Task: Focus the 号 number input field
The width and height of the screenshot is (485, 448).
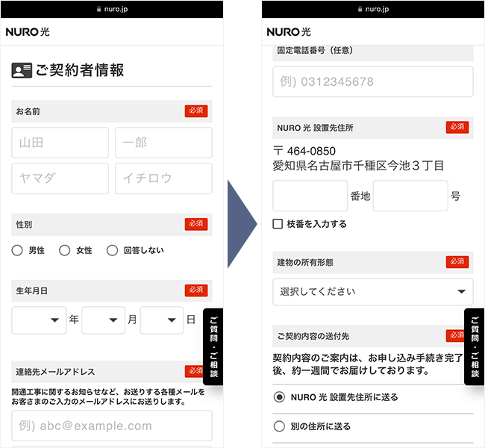Action: (410, 196)
